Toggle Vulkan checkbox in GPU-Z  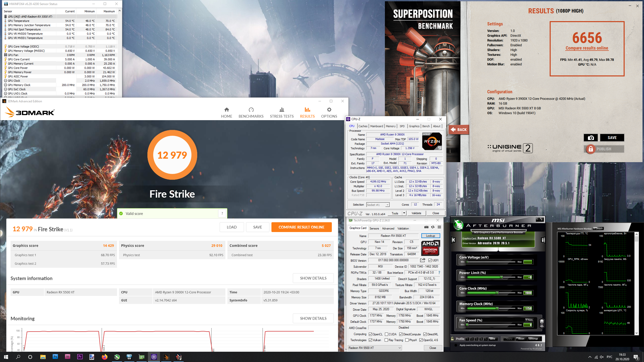370,340
